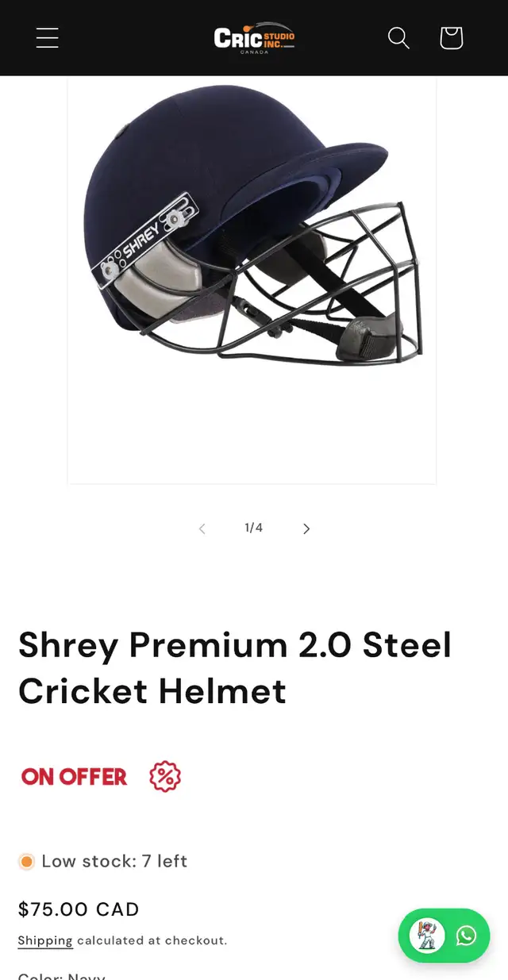Go to Cric Studio Inc. logo homepage
Screen dimensions: 508x980
click(x=254, y=38)
